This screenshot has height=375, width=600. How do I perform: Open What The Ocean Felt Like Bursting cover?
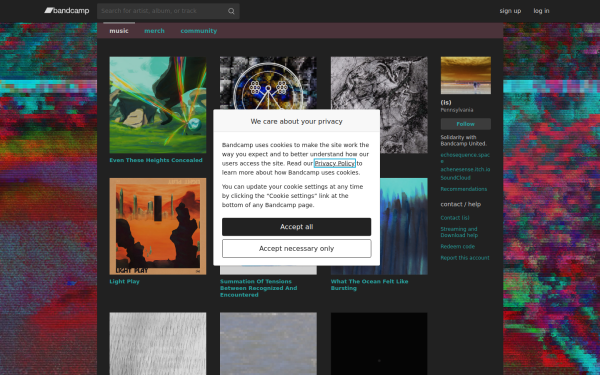tap(404, 226)
